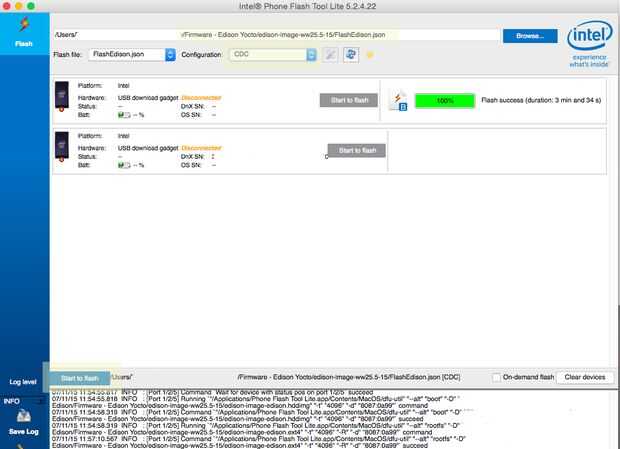Click first device's gray Start to flash button
Screen dimensions: 620x449
tap(349, 100)
